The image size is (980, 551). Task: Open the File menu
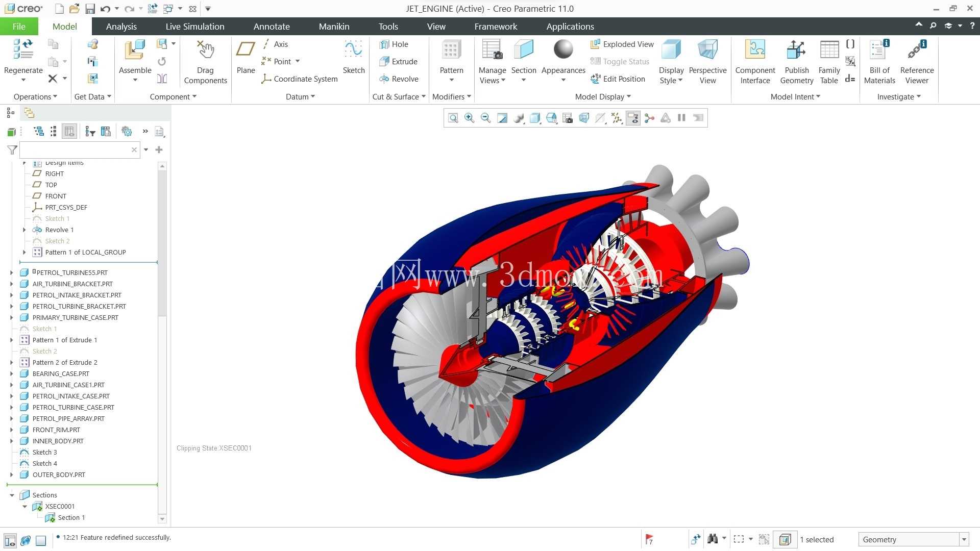pyautogui.click(x=19, y=27)
